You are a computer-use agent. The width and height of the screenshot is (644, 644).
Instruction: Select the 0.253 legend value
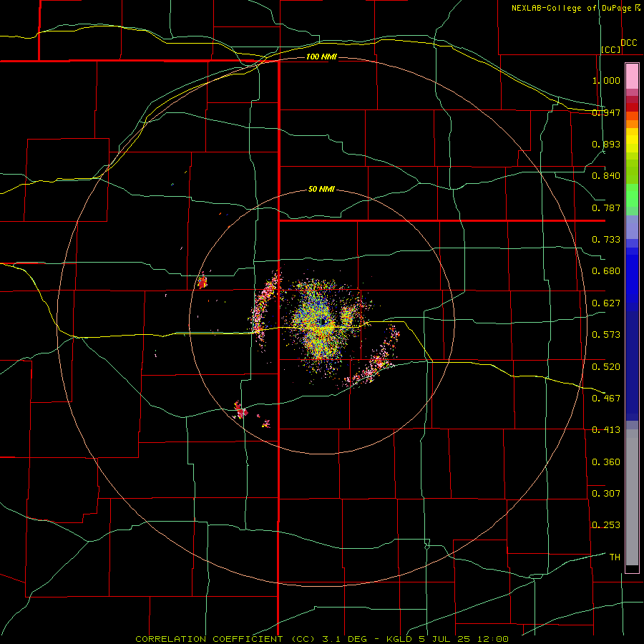click(x=606, y=525)
